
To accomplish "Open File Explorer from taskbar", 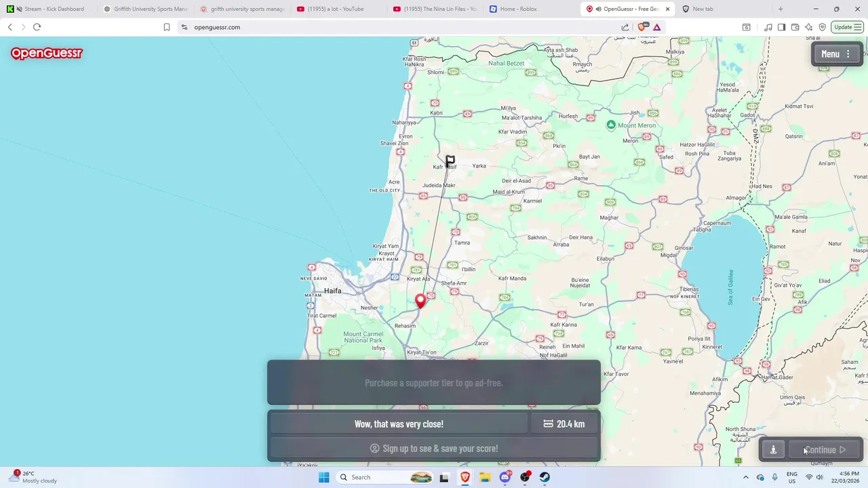I will point(485,477).
